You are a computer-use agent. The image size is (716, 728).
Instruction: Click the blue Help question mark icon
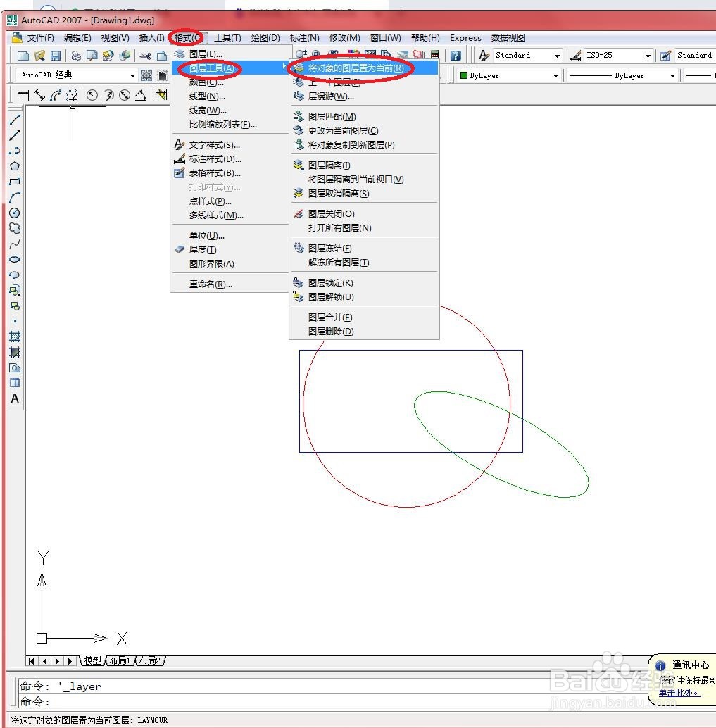point(456,56)
